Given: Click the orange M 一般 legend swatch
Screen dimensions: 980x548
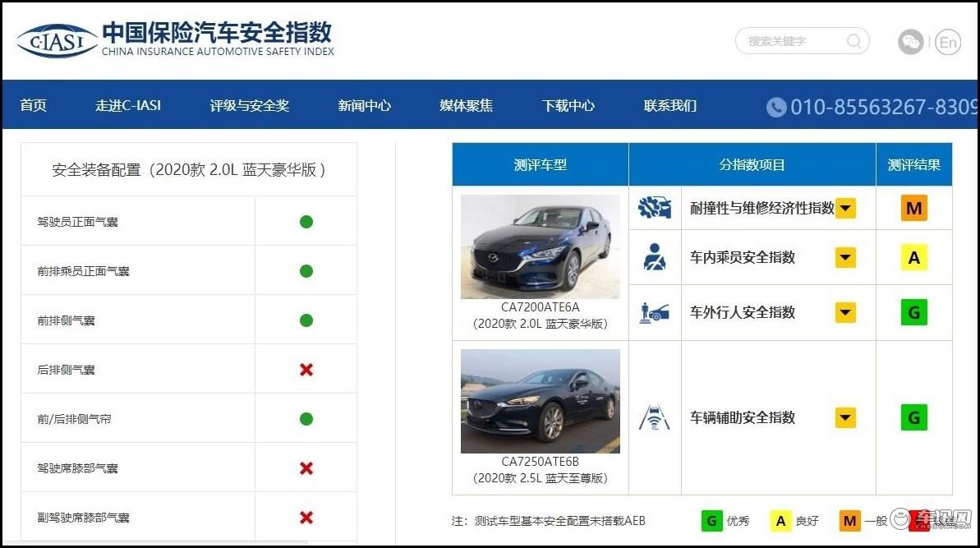Looking at the screenshot, I should [x=849, y=521].
